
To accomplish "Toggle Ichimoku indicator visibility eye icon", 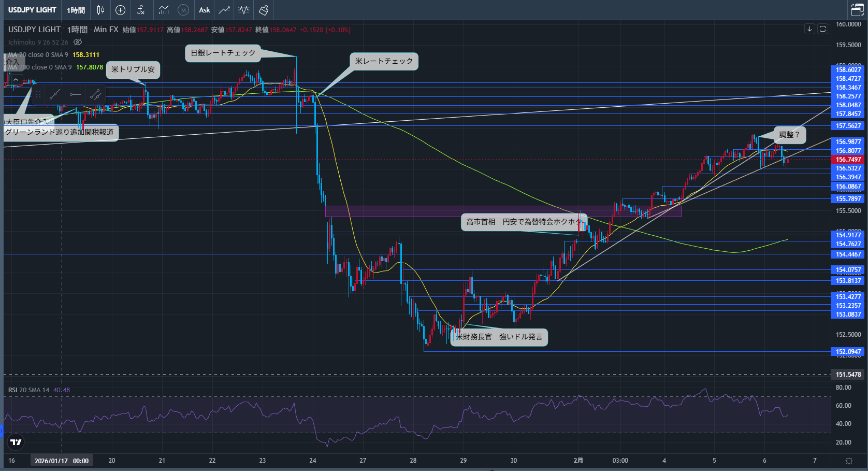I will pyautogui.click(x=78, y=42).
